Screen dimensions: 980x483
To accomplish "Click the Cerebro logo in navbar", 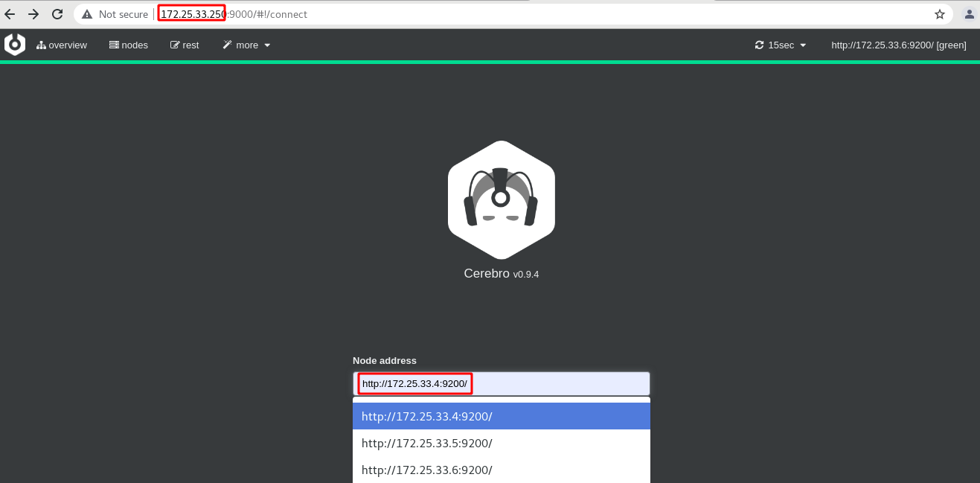I will coord(15,45).
